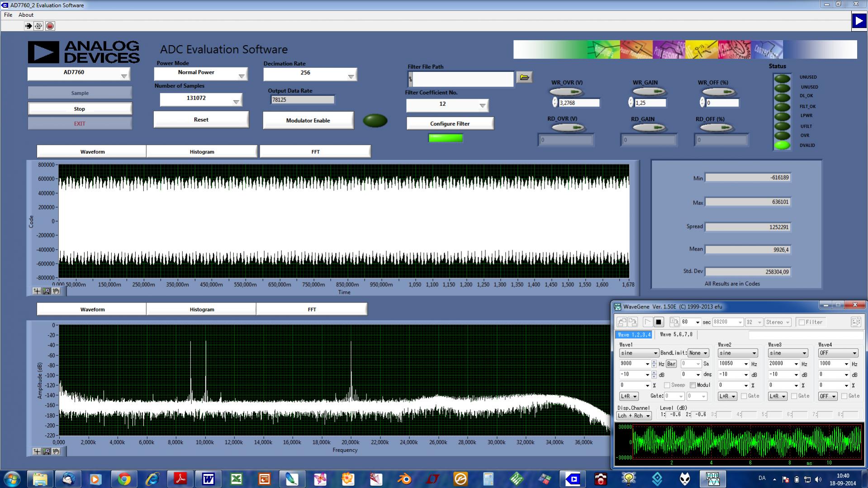Open the Wave2 10050 Hz frequency dropdown
This screenshot has width=868, height=488.
pos(746,364)
